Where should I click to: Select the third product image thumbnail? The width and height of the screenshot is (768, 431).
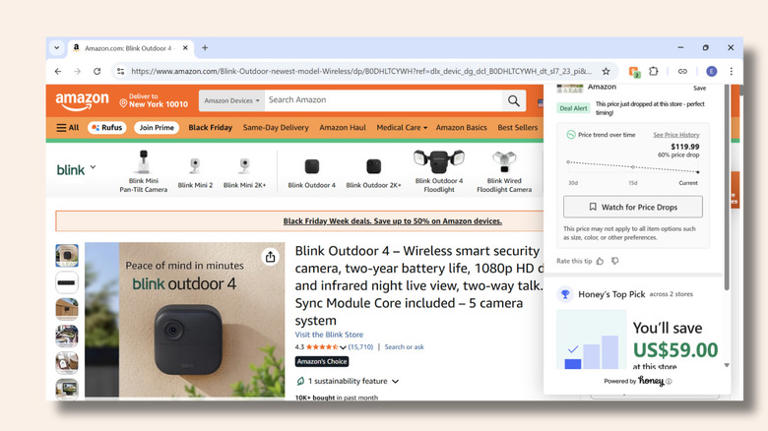[x=67, y=309]
